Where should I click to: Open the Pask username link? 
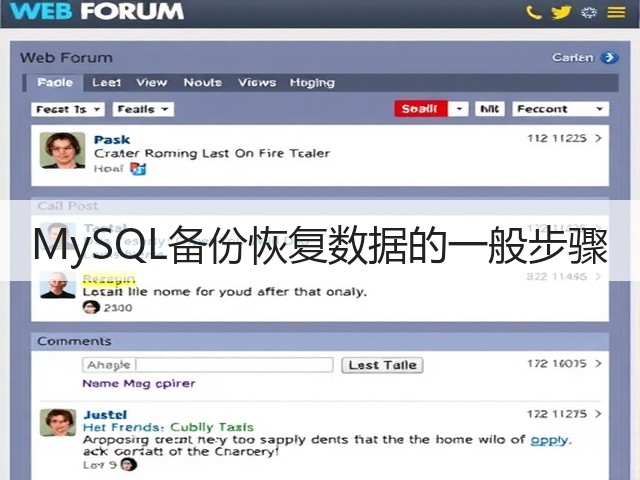[x=112, y=140]
